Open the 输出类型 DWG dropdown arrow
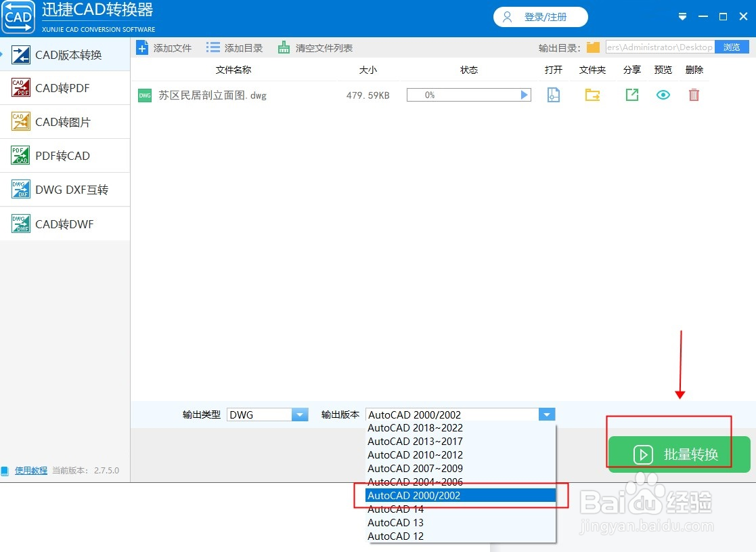 tap(300, 415)
